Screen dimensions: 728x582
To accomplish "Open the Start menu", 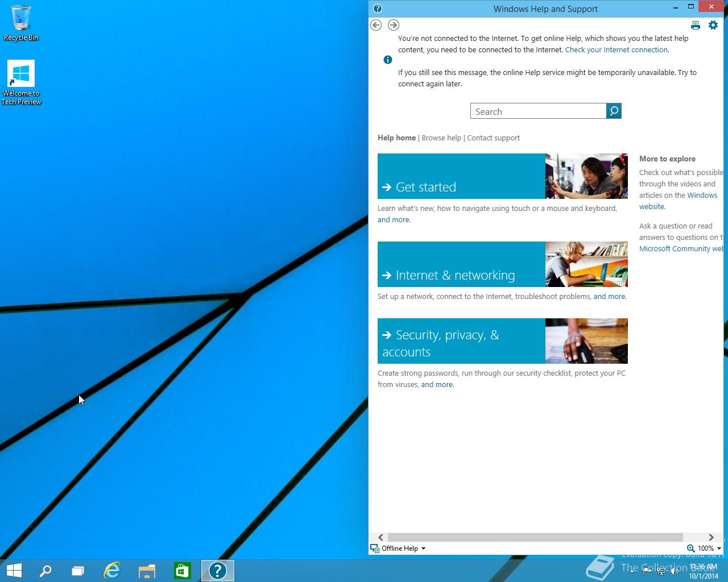I will coord(14,571).
